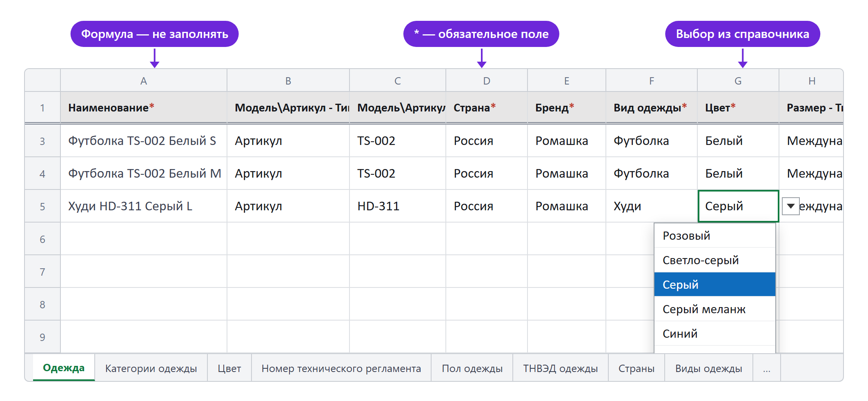Pick Серый меланж in the dropdown list
Viewport: 868px width, 401px height.
(714, 309)
